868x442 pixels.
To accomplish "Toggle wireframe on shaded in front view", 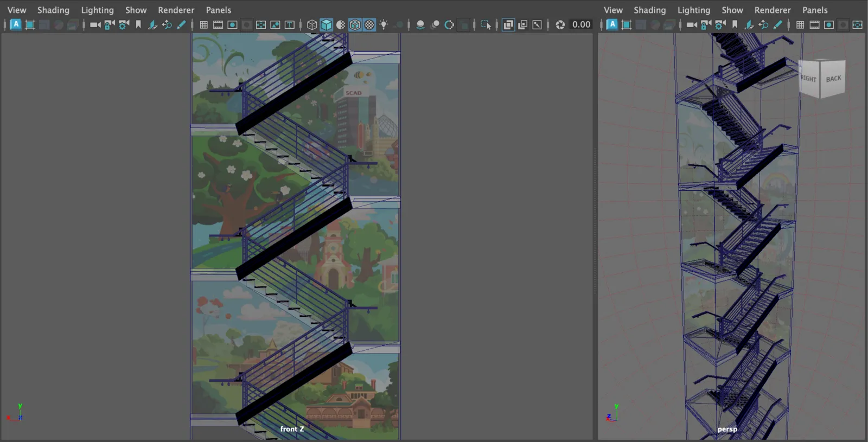I will click(355, 24).
